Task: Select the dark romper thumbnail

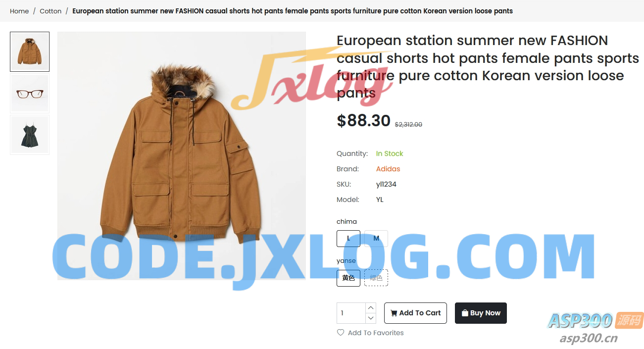Action: 30,135
